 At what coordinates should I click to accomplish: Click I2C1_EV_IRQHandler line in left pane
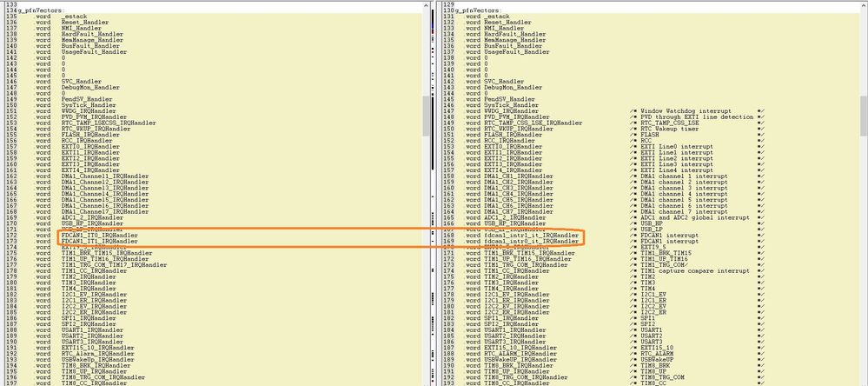94,295
